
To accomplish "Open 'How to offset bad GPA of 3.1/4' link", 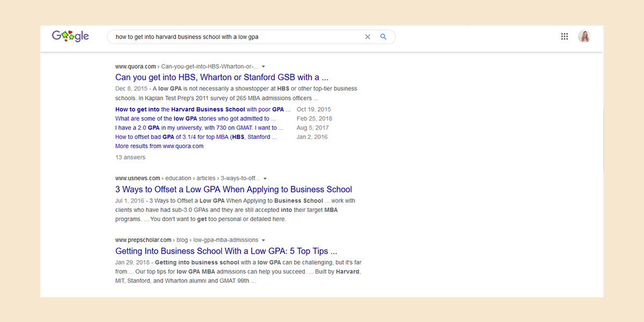I will tap(196, 137).
